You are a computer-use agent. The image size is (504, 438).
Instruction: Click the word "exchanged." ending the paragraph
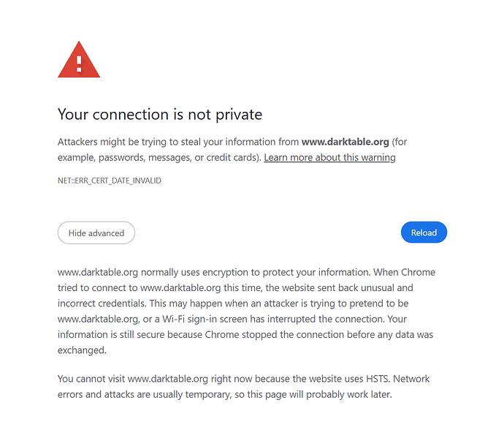(x=82, y=350)
